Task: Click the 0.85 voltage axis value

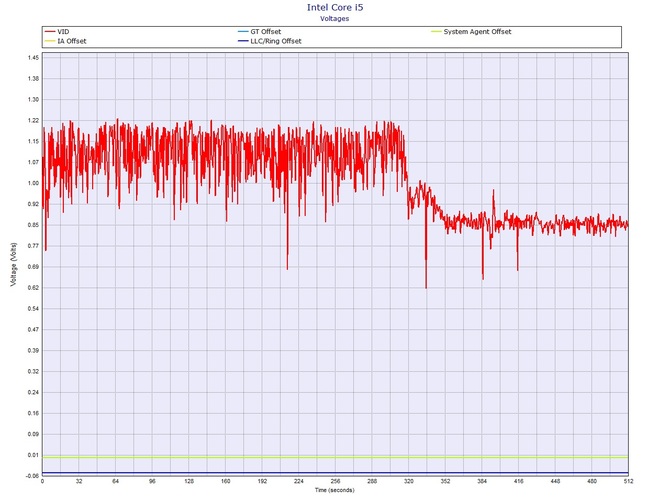Action: (33, 225)
